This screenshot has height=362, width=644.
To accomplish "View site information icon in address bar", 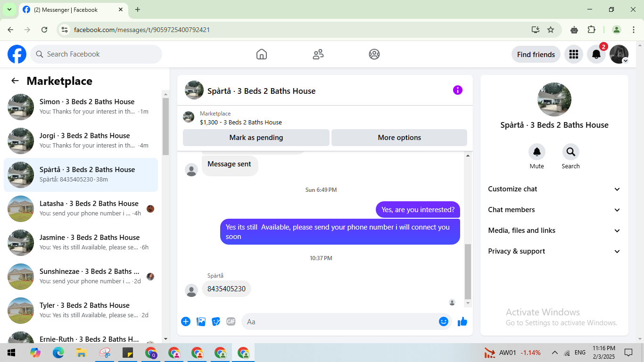I will tap(65, 30).
